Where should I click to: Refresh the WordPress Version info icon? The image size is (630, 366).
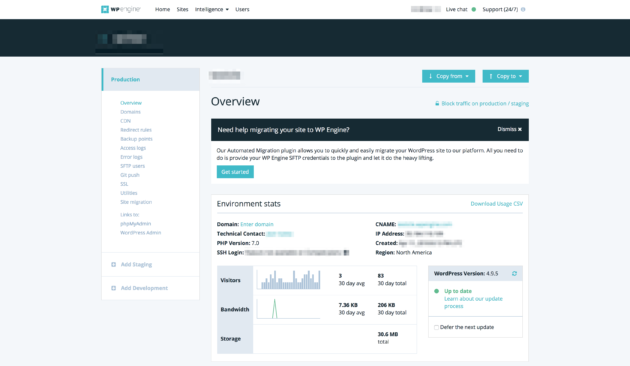point(514,274)
